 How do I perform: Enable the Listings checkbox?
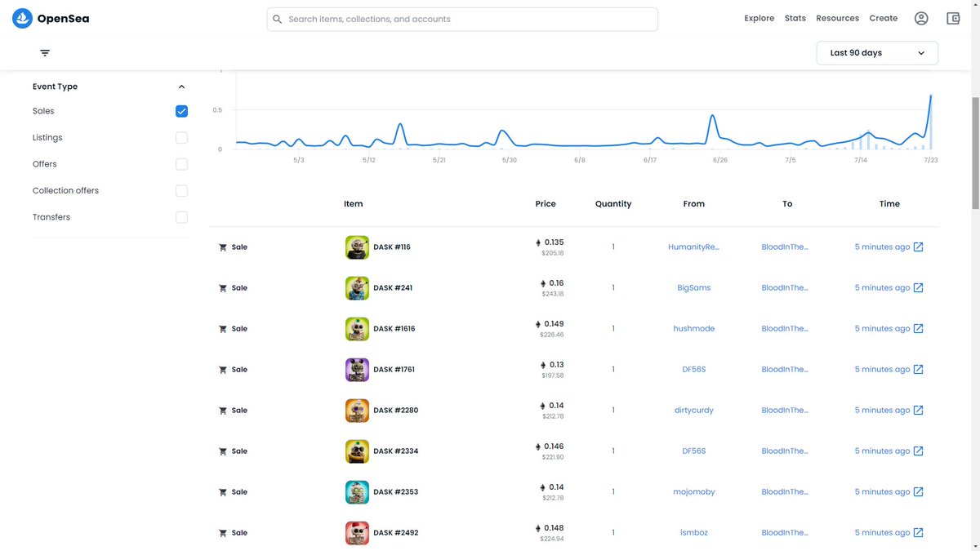point(181,138)
